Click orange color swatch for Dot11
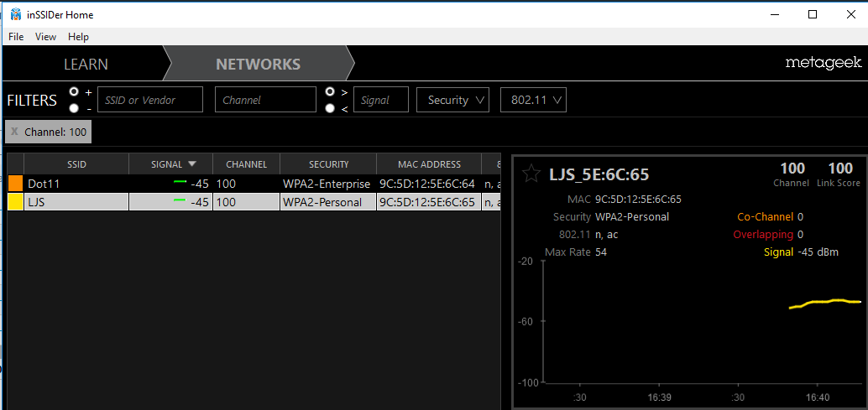Image resolution: width=868 pixels, height=410 pixels. (x=15, y=184)
